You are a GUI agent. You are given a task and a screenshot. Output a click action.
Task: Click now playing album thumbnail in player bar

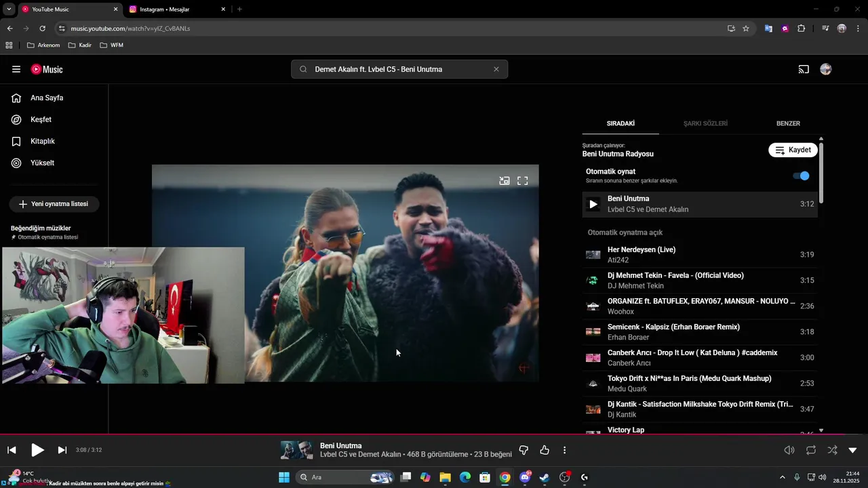pyautogui.click(x=297, y=450)
